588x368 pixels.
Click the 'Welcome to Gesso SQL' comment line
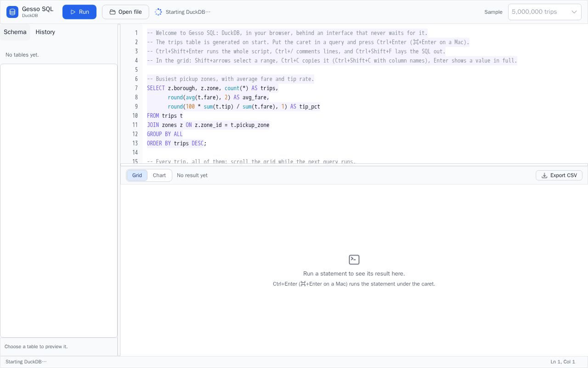(x=287, y=33)
